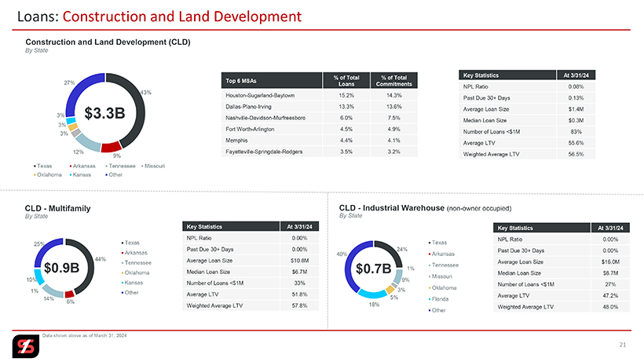Click the 51.8% Average LTV in Multifamily
The width and height of the screenshot is (644, 362).
[299, 294]
